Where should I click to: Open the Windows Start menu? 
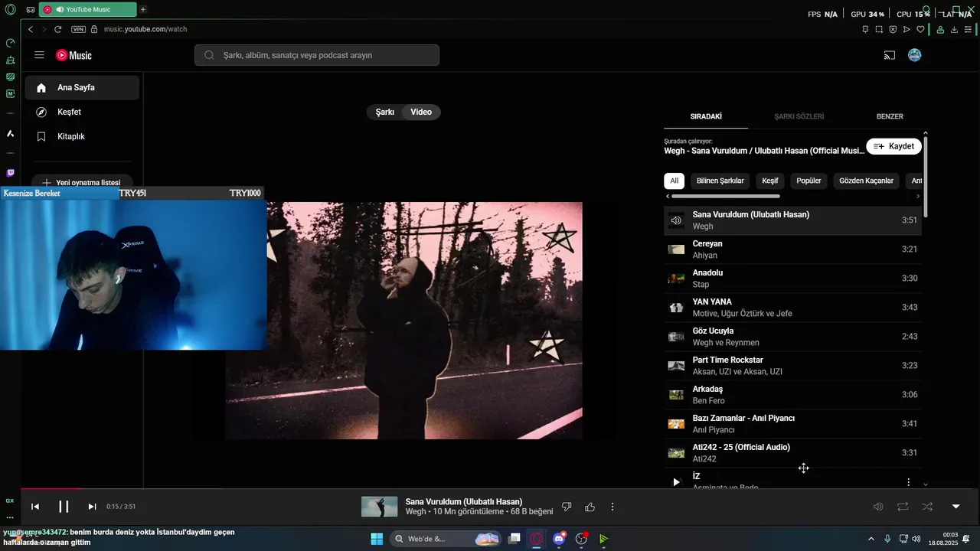click(377, 539)
